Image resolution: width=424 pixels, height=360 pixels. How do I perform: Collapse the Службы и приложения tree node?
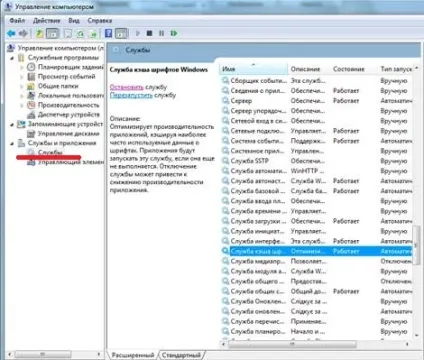point(12,143)
